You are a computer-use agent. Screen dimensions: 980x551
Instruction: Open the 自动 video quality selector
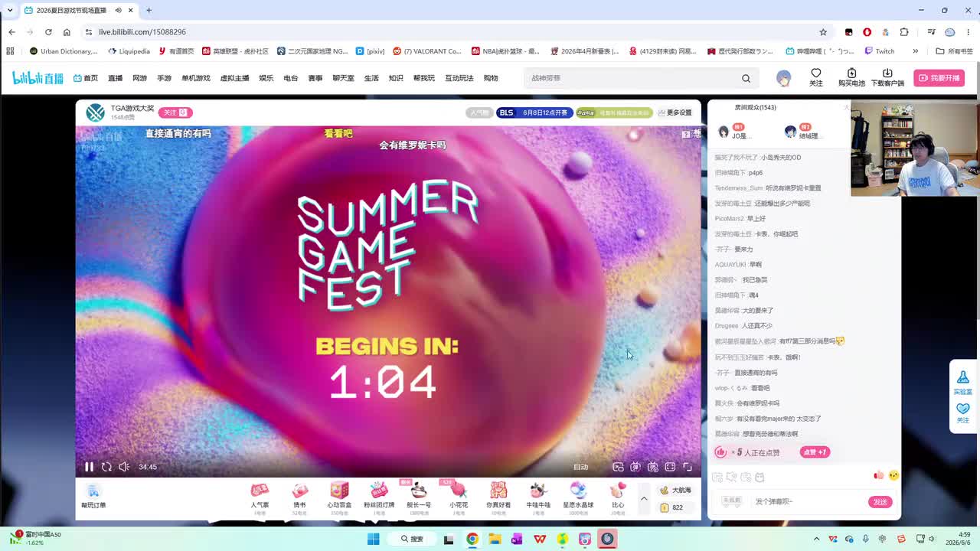click(x=581, y=467)
